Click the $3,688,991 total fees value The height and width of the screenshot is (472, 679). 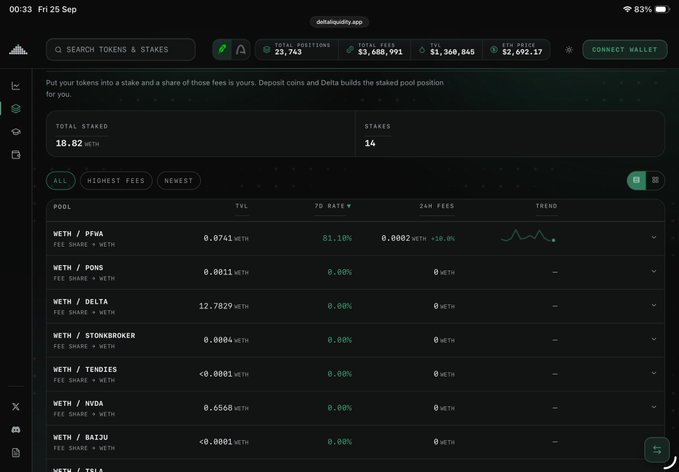[x=380, y=52]
